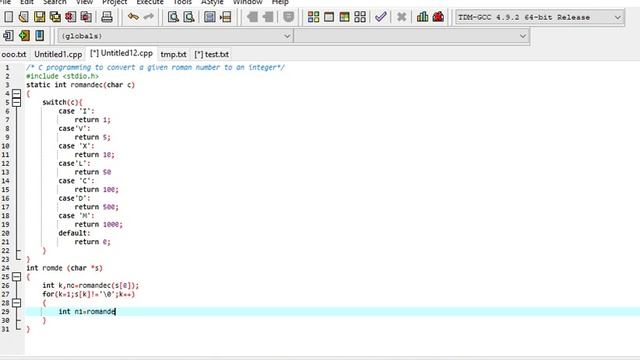Viewport: 640px width, 360px height.
Task: Undo the last edit via toolbar
Action: (x=133, y=17)
